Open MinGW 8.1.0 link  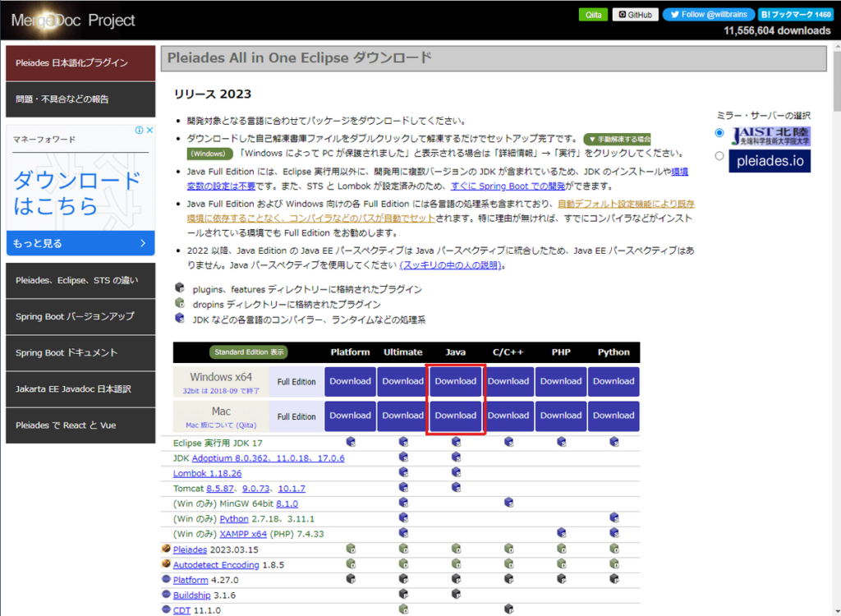[x=287, y=503]
